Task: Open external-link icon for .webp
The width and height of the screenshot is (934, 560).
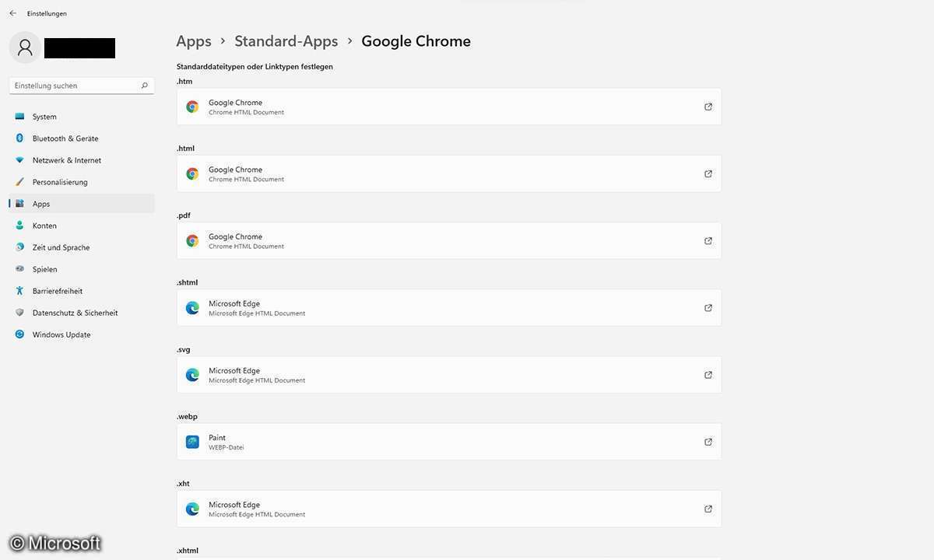Action: tap(708, 442)
